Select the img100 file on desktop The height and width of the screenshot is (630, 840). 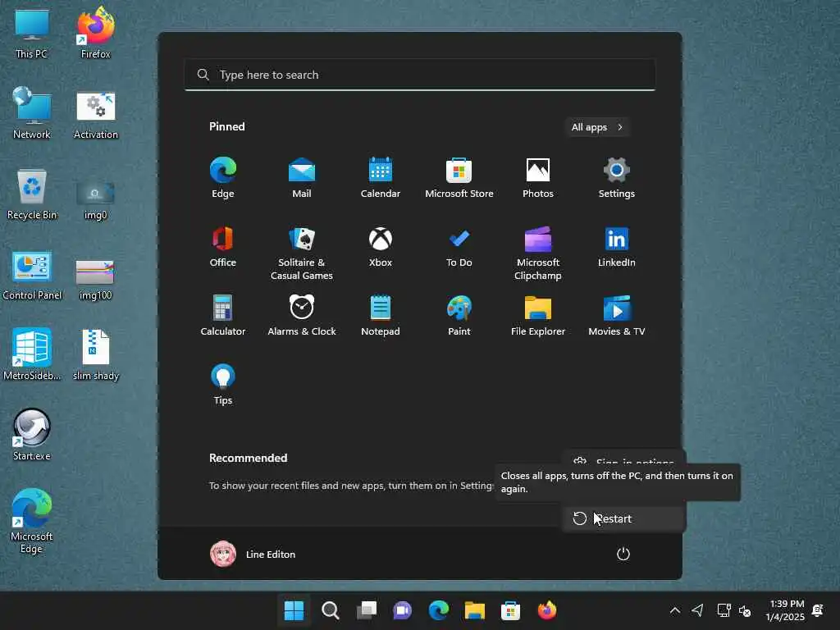click(96, 279)
